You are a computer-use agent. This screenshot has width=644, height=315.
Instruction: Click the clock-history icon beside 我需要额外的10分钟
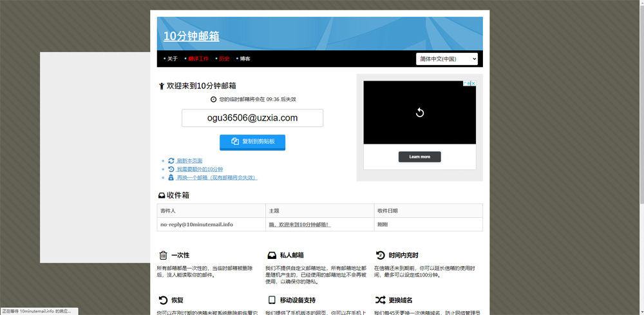click(171, 169)
